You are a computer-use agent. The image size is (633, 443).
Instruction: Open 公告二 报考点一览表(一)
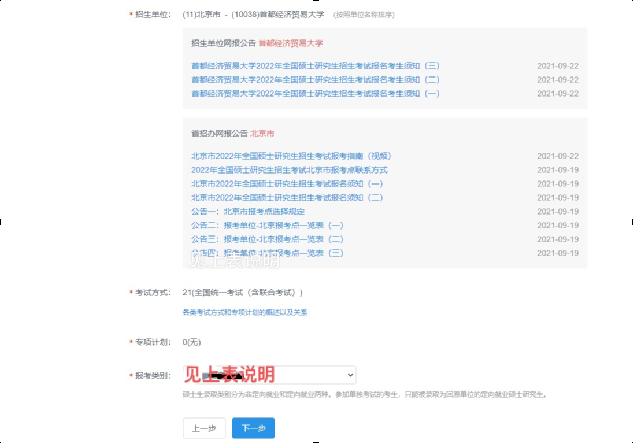pyautogui.click(x=267, y=225)
